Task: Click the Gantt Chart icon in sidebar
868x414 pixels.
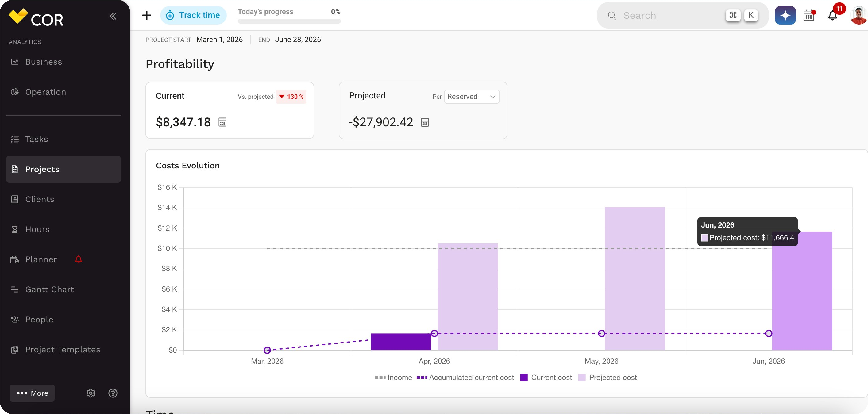Action: tap(14, 289)
